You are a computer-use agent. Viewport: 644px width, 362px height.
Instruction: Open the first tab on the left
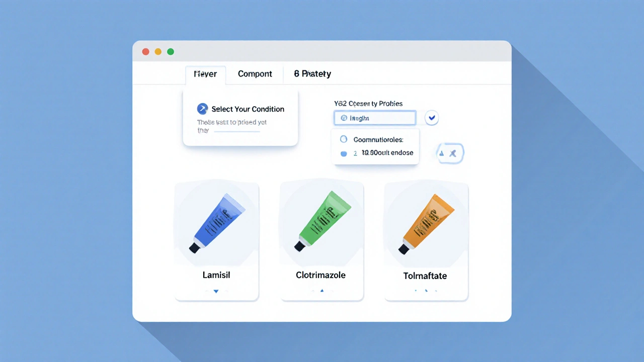205,74
